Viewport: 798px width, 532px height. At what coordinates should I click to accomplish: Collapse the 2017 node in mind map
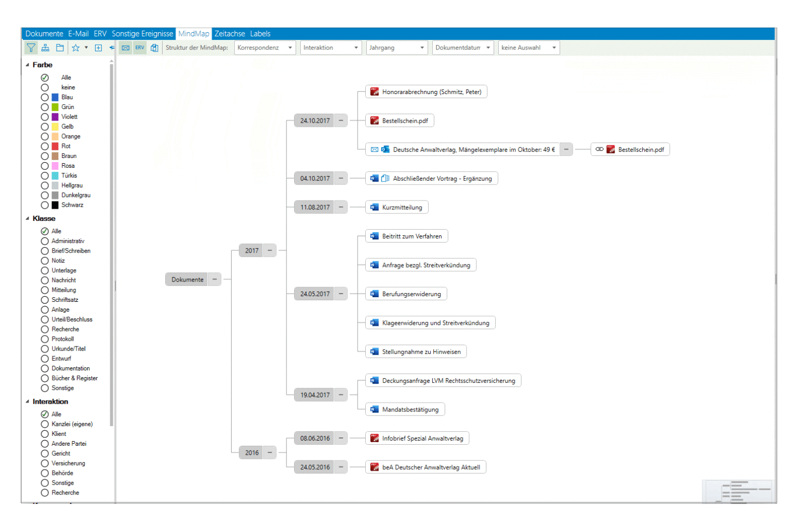tap(270, 250)
